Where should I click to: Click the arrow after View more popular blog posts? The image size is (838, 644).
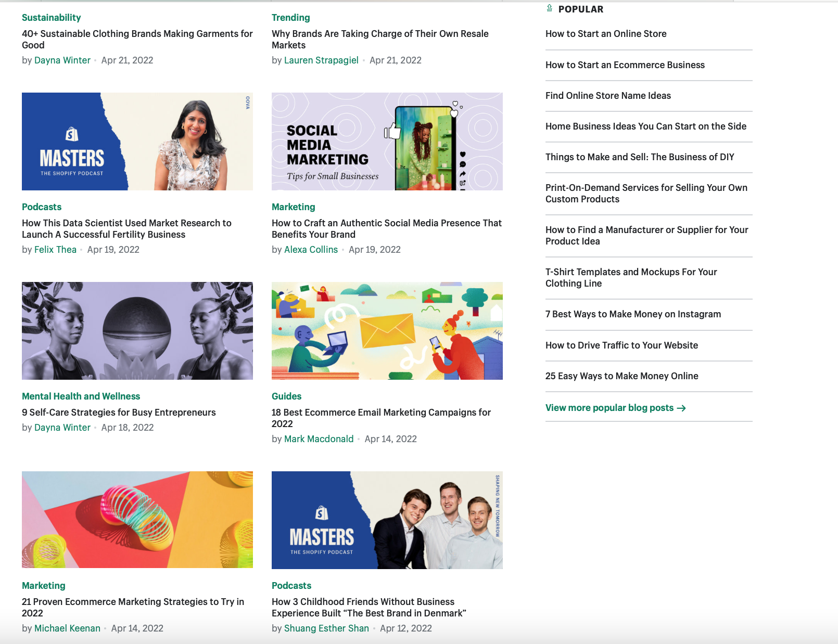coord(682,408)
